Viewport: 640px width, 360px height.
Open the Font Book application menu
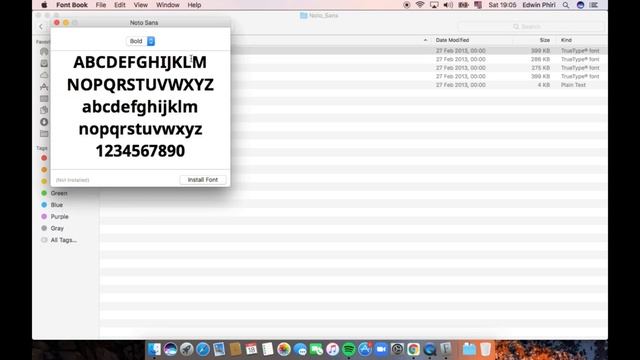click(x=72, y=5)
